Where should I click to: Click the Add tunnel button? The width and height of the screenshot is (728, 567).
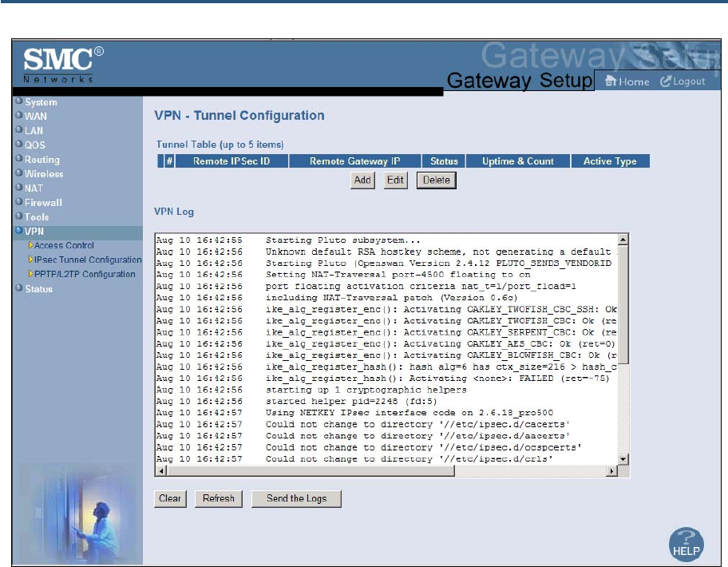pos(362,180)
